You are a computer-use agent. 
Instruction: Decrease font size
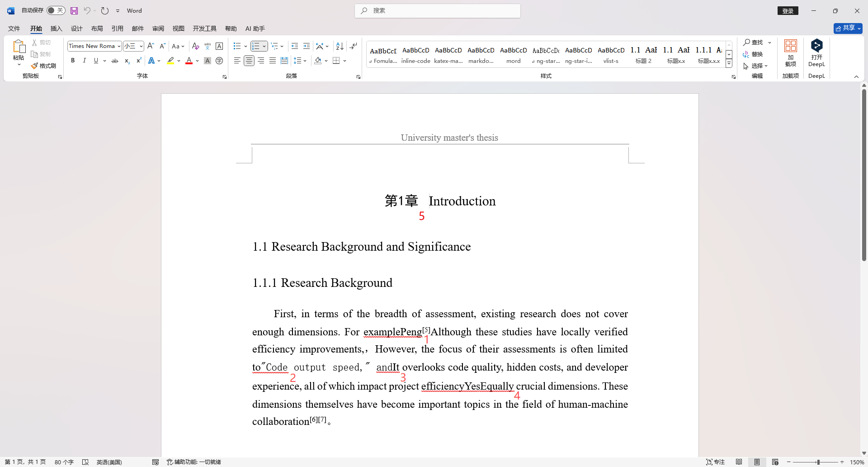click(163, 46)
